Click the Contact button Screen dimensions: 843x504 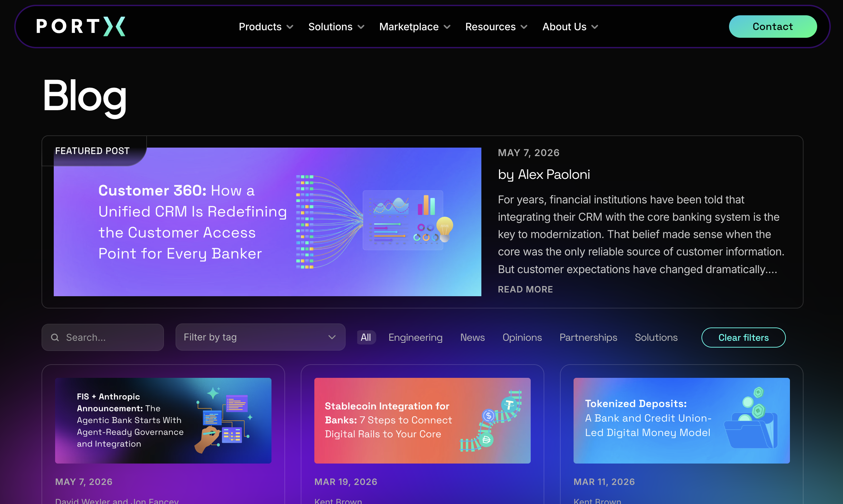point(773,27)
